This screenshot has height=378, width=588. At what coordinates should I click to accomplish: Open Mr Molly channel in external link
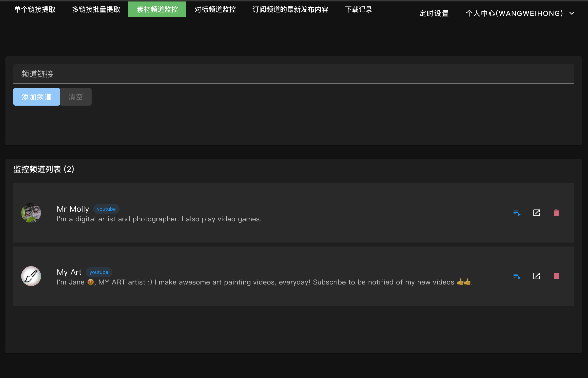(x=536, y=213)
